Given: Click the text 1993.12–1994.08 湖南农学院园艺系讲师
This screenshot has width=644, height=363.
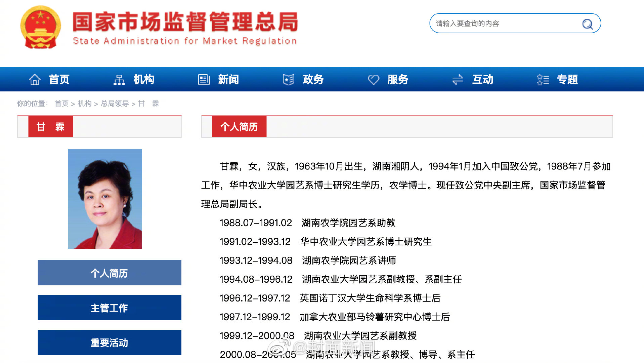Looking at the screenshot, I should tap(308, 260).
